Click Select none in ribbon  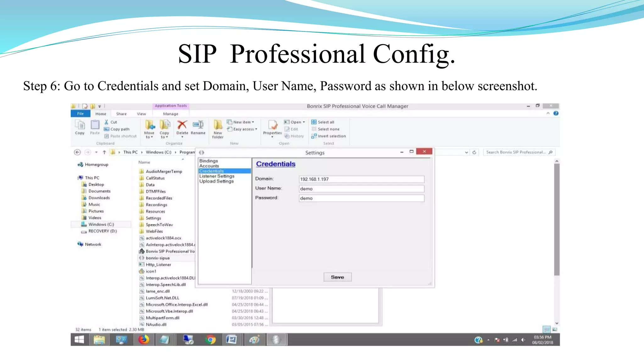tap(325, 129)
